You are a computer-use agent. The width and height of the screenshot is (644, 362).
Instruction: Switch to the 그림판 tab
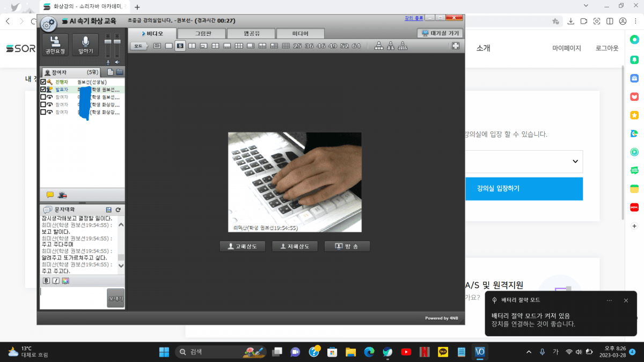click(203, 33)
